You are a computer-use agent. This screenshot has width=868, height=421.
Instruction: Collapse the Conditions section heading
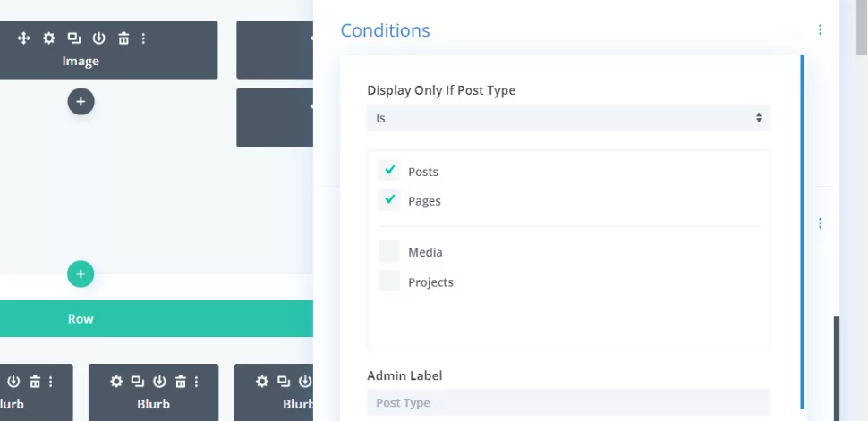pyautogui.click(x=385, y=29)
